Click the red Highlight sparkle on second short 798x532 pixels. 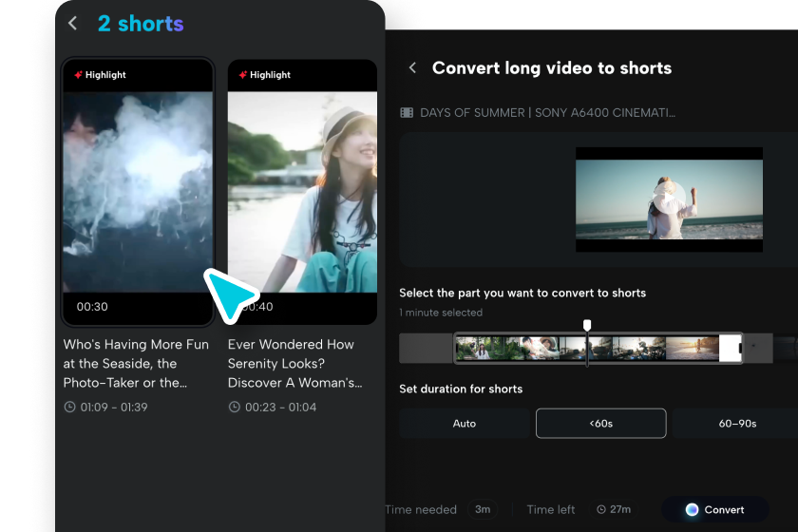click(243, 75)
